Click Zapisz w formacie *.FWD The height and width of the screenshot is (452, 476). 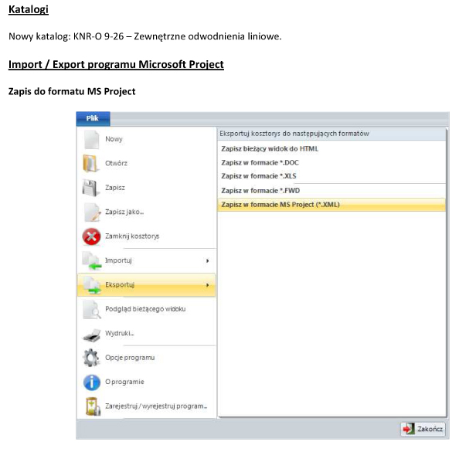tap(331, 191)
